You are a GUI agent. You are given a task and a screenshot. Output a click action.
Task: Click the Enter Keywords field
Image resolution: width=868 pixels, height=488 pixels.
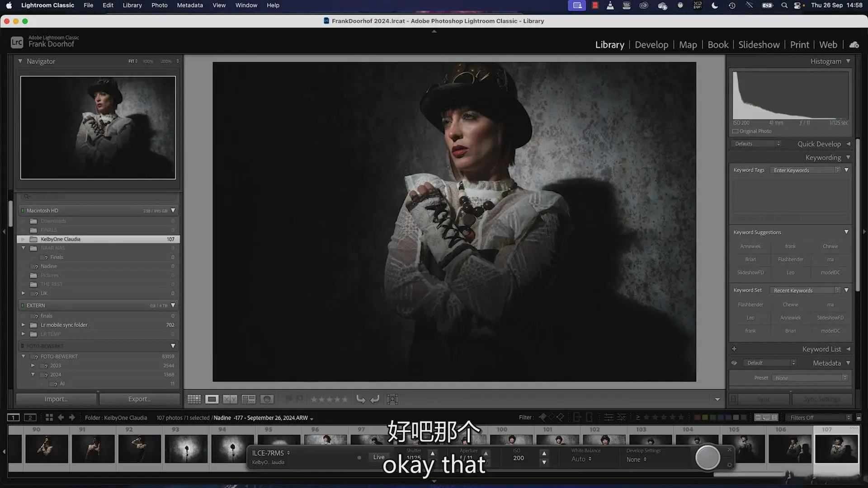[806, 170]
